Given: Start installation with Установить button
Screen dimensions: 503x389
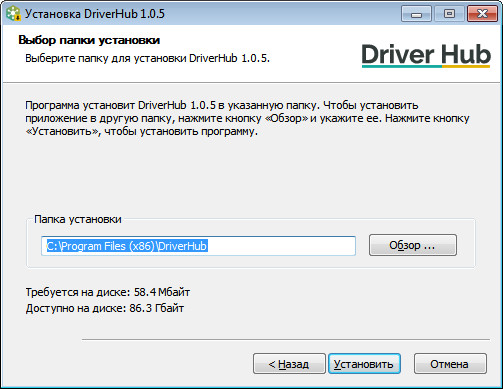Looking at the screenshot, I should point(364,364).
